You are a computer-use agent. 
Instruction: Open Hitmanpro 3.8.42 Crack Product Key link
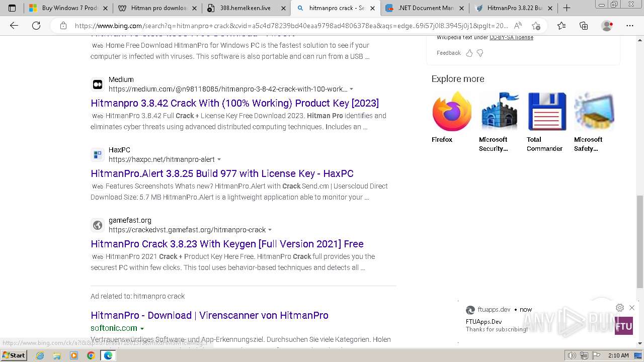coord(234,103)
